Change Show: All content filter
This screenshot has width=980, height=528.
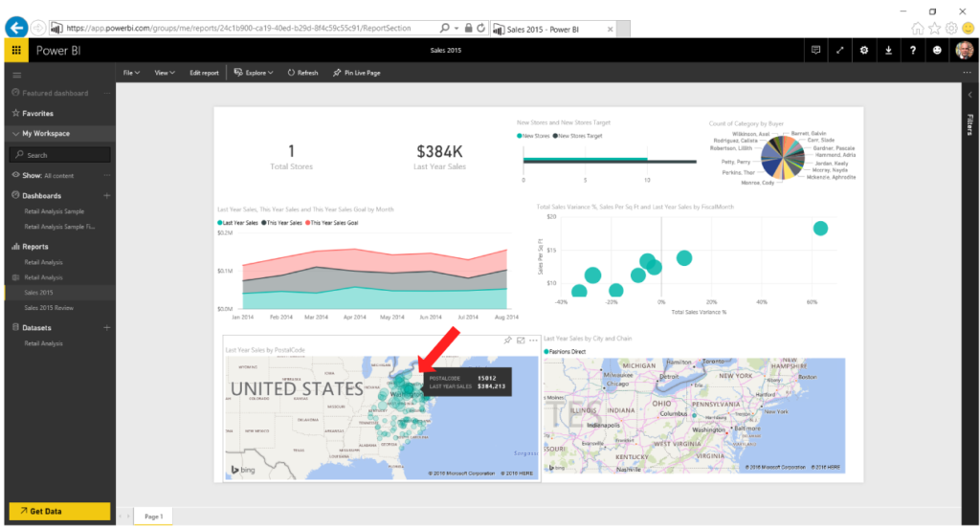coord(58,176)
